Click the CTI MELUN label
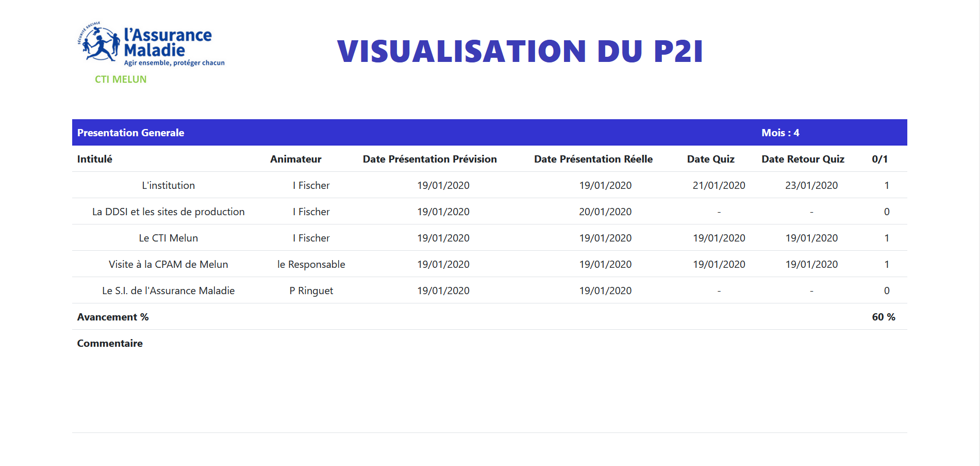The height and width of the screenshot is (466, 980). pyautogui.click(x=121, y=79)
